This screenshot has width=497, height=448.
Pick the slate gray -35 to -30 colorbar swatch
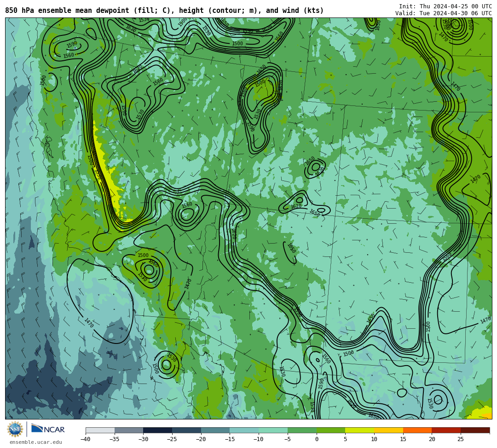click(129, 430)
